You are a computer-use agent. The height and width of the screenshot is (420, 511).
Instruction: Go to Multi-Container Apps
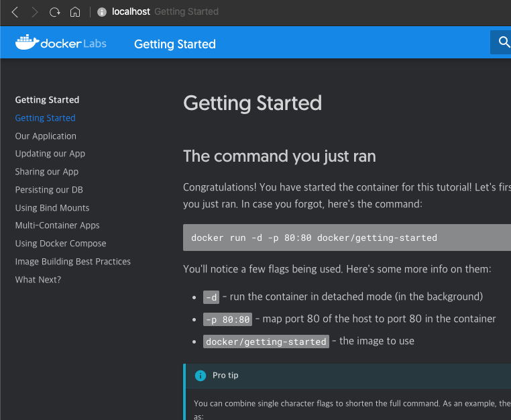58,225
